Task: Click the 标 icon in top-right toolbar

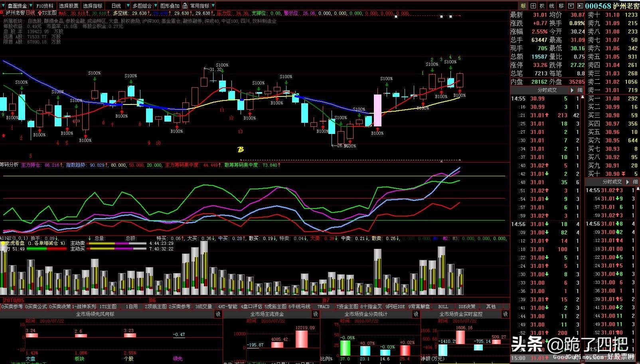Action: (523, 6)
